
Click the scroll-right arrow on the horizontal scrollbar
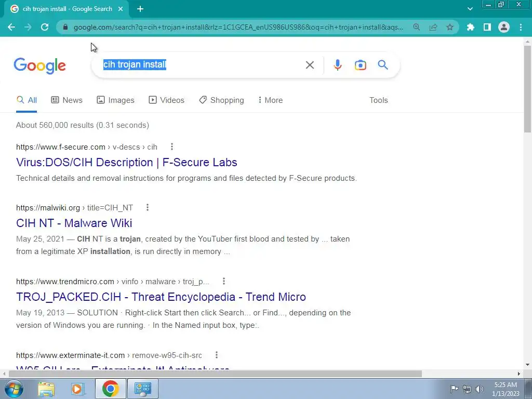pyautogui.click(x=519, y=374)
